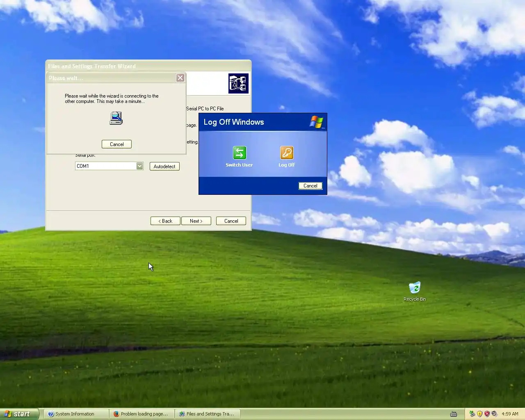Click the Log Off label under the key icon
Screen dimensions: 525x420
287,165
